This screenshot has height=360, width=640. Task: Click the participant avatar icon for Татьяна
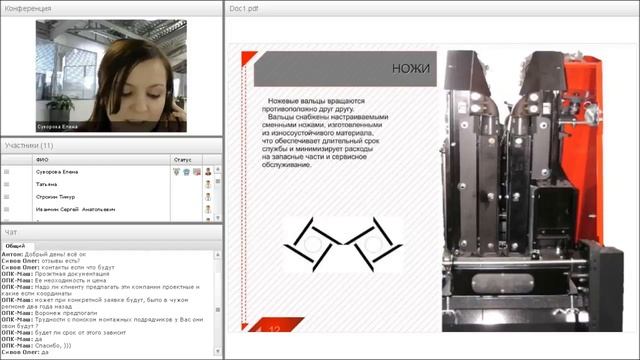tap(208, 184)
